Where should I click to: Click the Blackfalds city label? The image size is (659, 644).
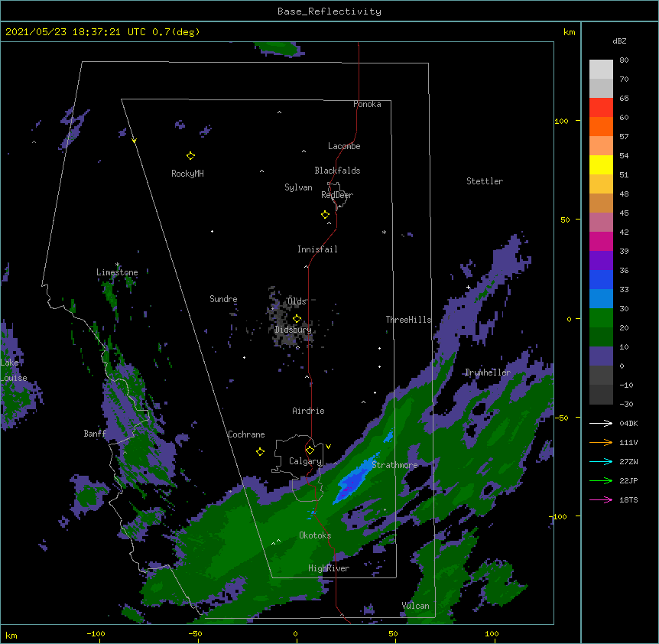[337, 171]
